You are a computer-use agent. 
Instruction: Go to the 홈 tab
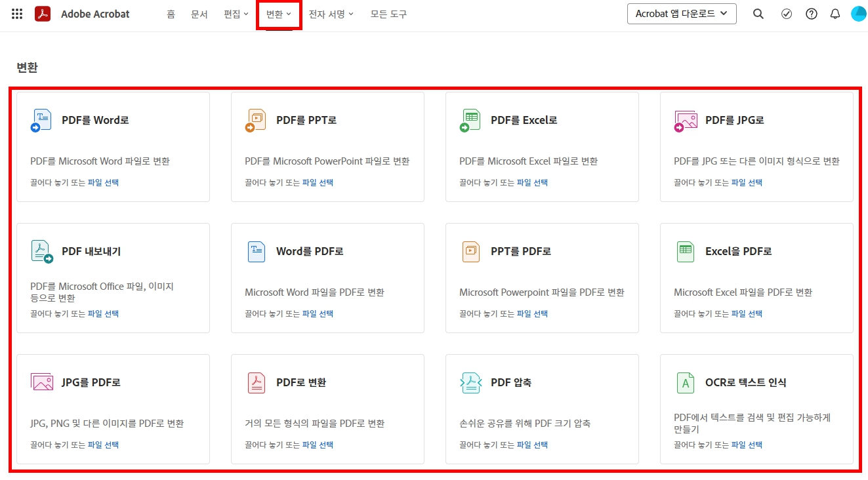[171, 14]
